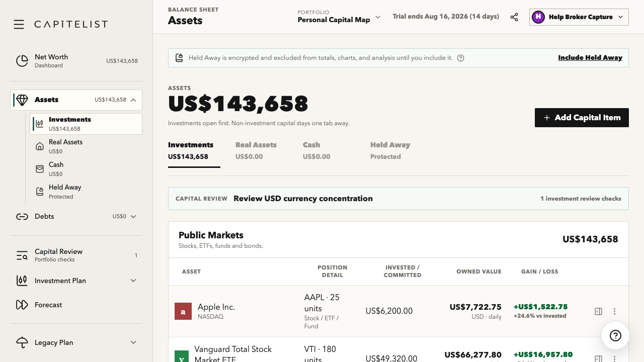Click the share icon in header
Viewport: 644px width, 362px height.
(514, 17)
